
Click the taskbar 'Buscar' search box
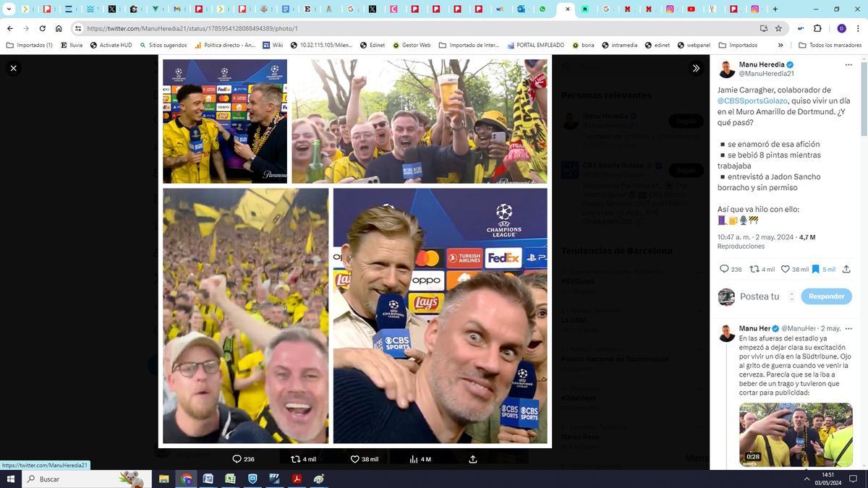[87, 479]
